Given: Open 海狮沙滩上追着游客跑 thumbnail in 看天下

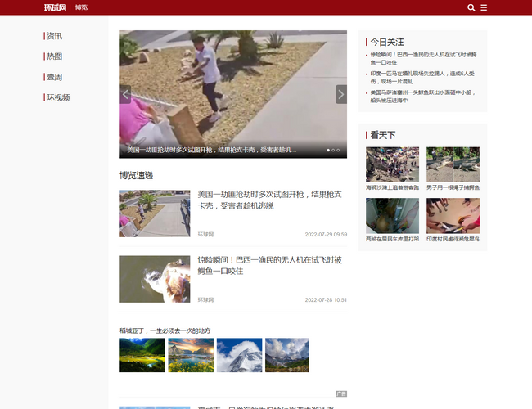Looking at the screenshot, I should tap(392, 164).
